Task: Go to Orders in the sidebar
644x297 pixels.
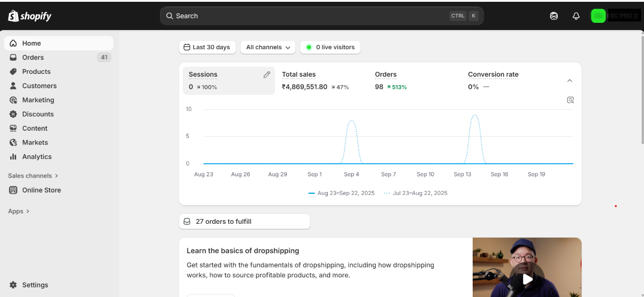Action: click(x=33, y=58)
